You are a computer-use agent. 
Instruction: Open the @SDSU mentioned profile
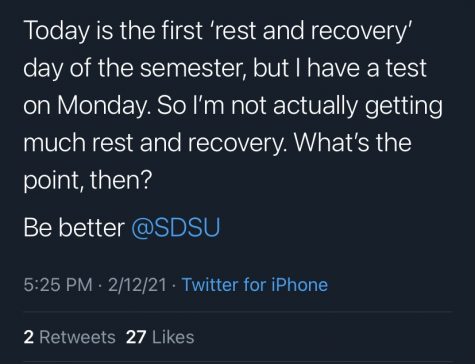[x=176, y=228]
